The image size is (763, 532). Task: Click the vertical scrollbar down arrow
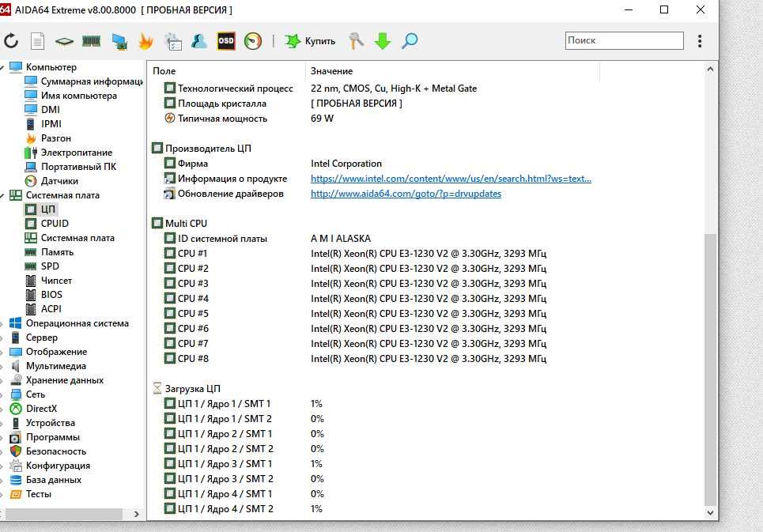tap(710, 512)
